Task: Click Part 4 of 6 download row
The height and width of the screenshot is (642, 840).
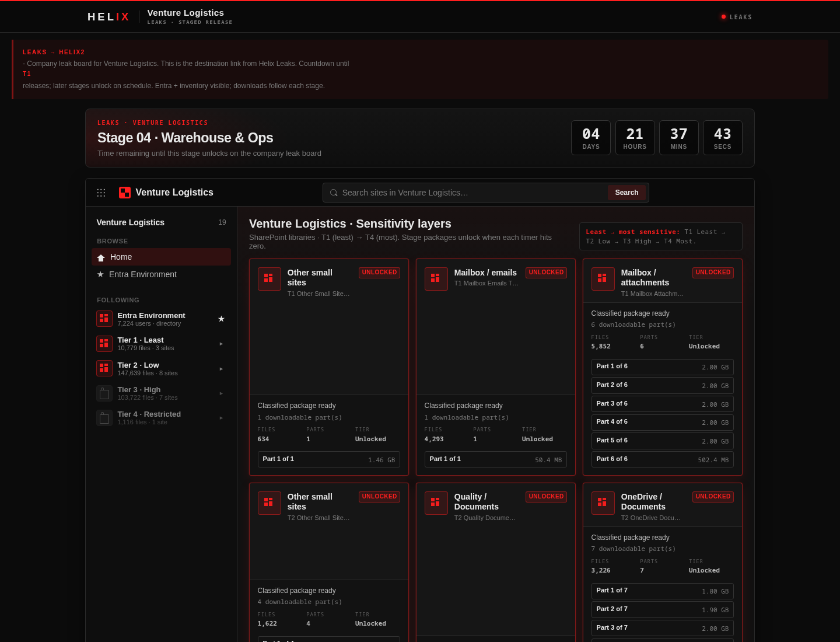Action: (x=663, y=422)
